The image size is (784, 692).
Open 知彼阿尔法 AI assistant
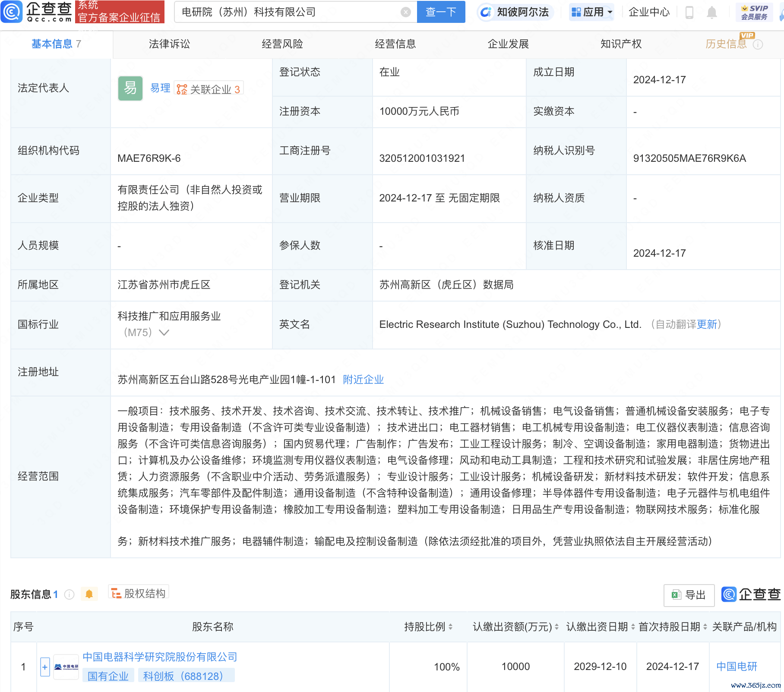pyautogui.click(x=515, y=12)
